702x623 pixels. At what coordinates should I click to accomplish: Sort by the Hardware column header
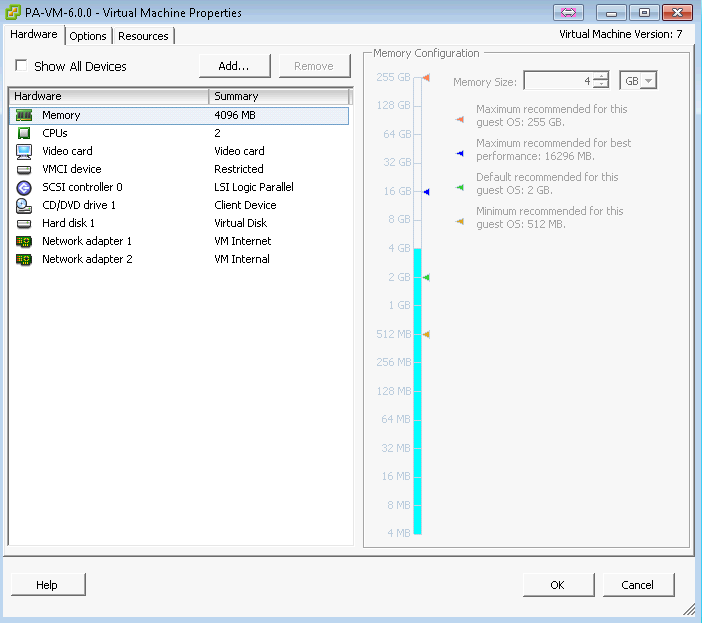pos(109,96)
